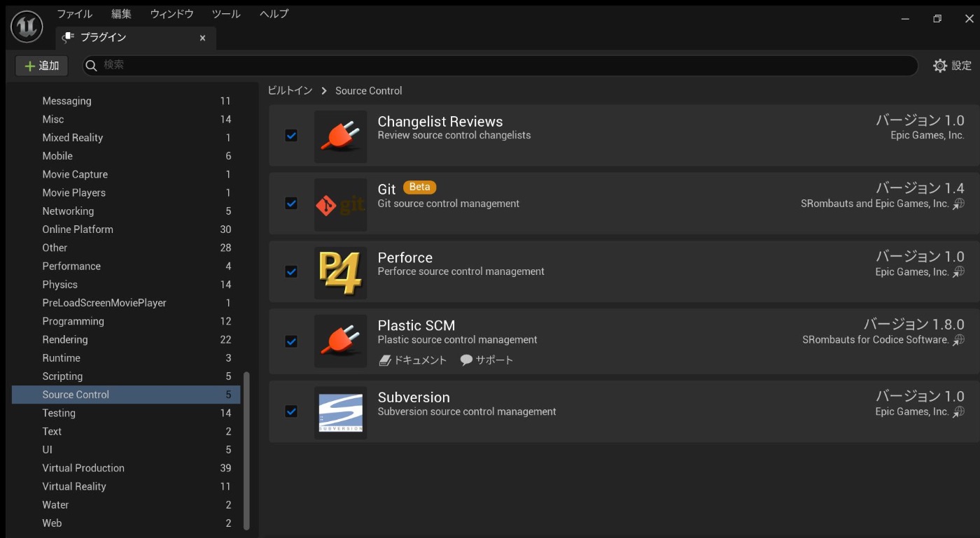Select the Misc category

[126, 119]
